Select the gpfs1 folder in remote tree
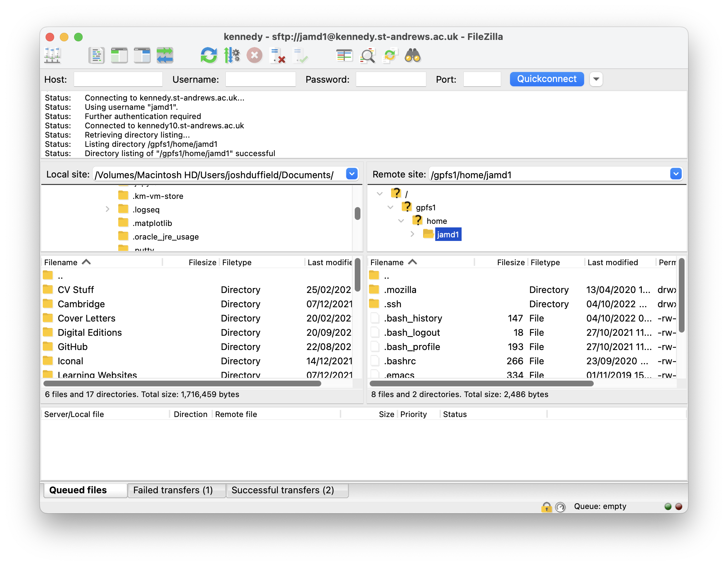 click(426, 207)
